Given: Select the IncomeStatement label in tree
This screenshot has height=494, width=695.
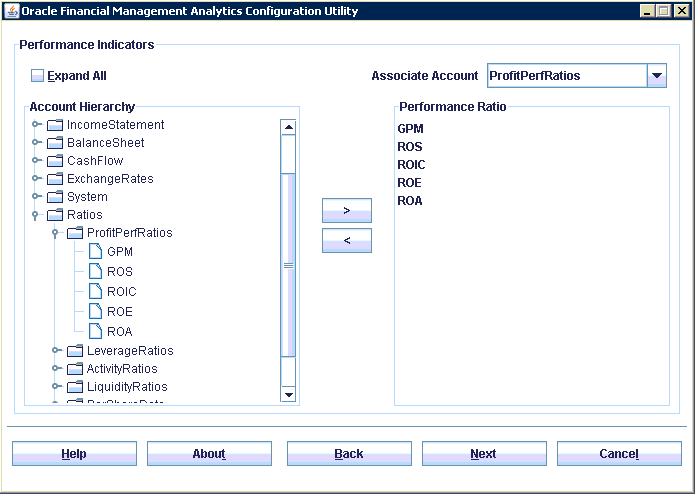Looking at the screenshot, I should tap(116, 125).
